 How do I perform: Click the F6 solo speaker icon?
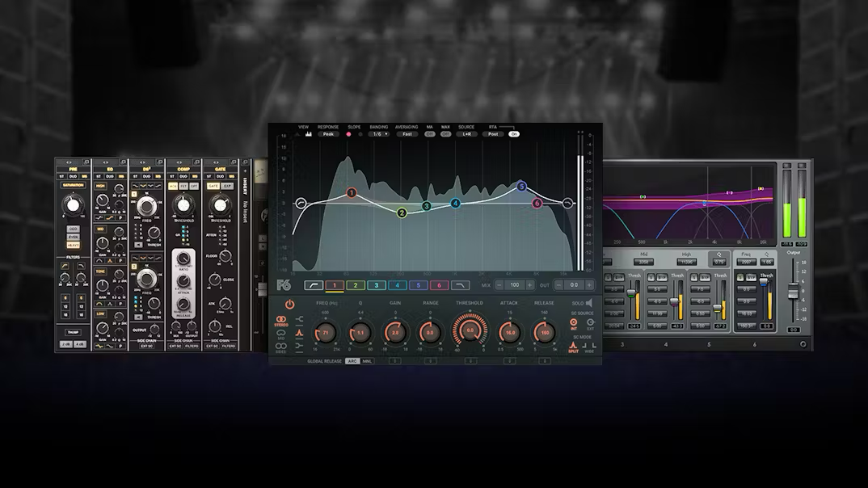588,303
